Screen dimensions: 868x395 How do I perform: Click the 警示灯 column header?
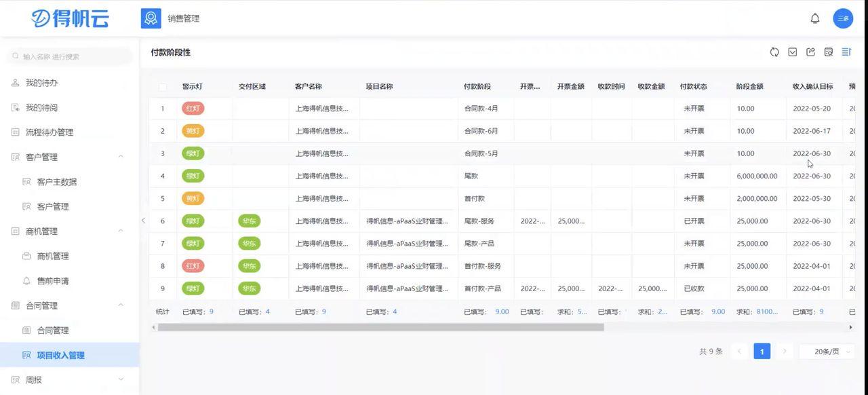point(192,86)
